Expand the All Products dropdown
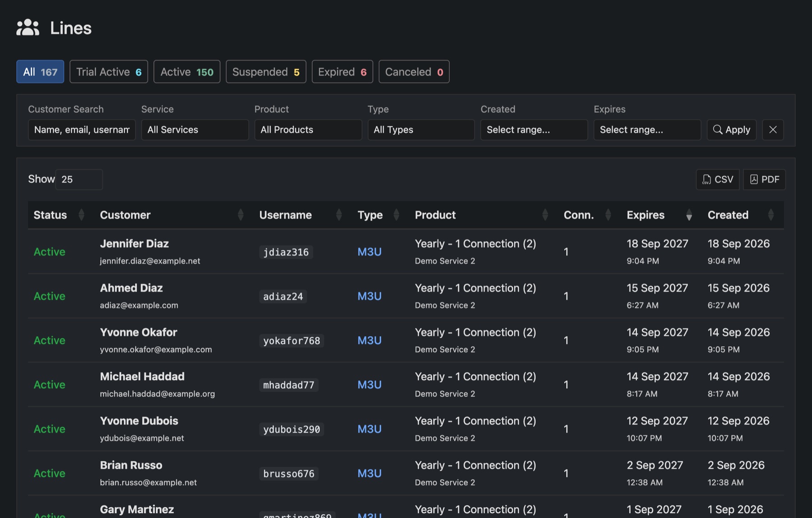Screen dimensions: 812x518 308,130
